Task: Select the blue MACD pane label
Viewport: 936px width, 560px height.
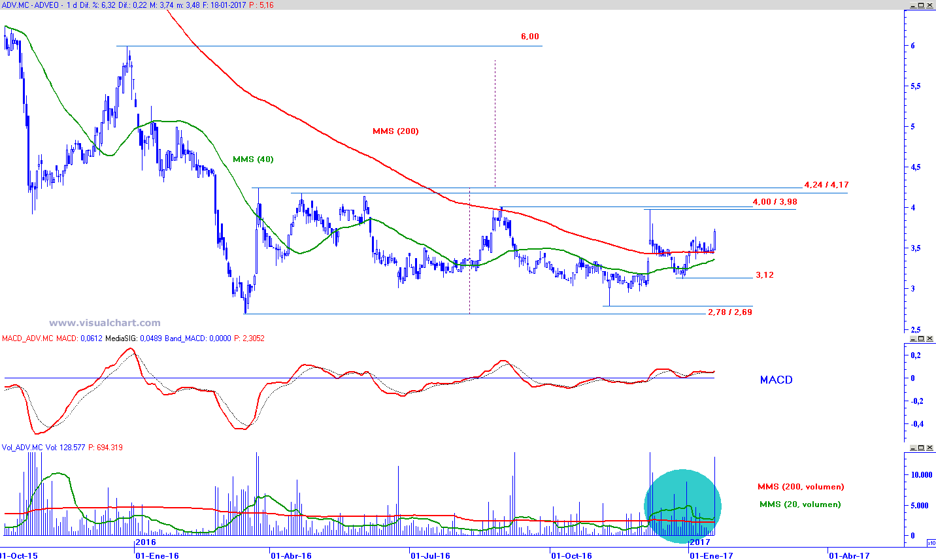Action: (x=776, y=380)
